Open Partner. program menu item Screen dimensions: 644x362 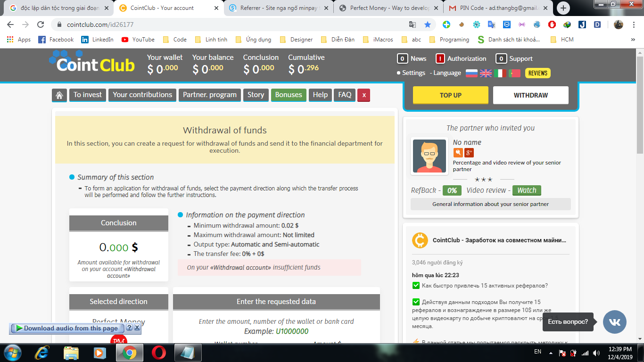pyautogui.click(x=210, y=95)
